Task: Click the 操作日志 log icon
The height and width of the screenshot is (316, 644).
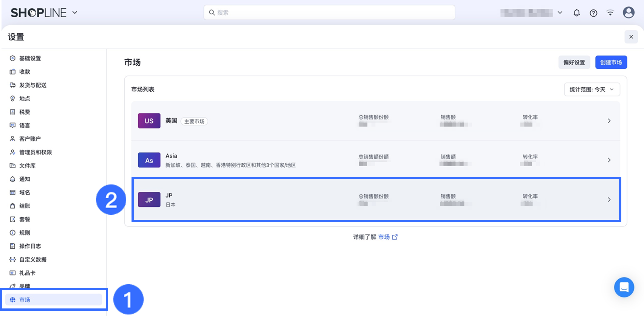Action: click(12, 246)
